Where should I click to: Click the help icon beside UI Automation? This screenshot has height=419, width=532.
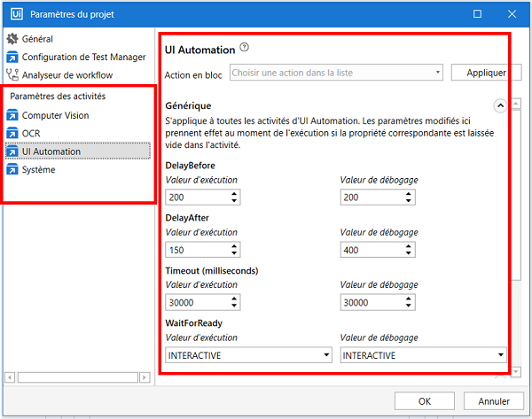pos(245,50)
